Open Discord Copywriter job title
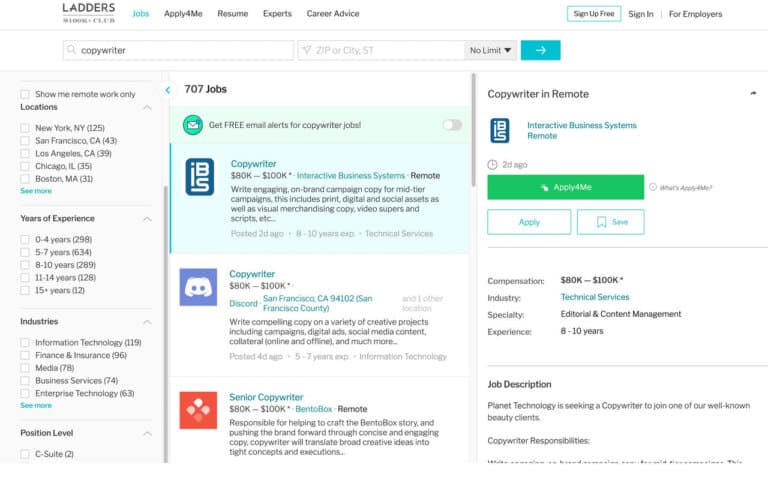768x480 pixels. [252, 274]
